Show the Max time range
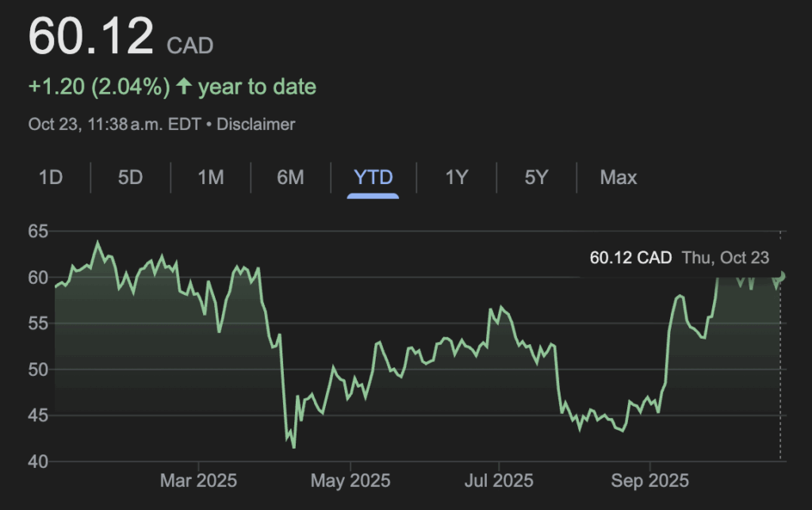Viewport: 812px width, 510px height. [618, 177]
